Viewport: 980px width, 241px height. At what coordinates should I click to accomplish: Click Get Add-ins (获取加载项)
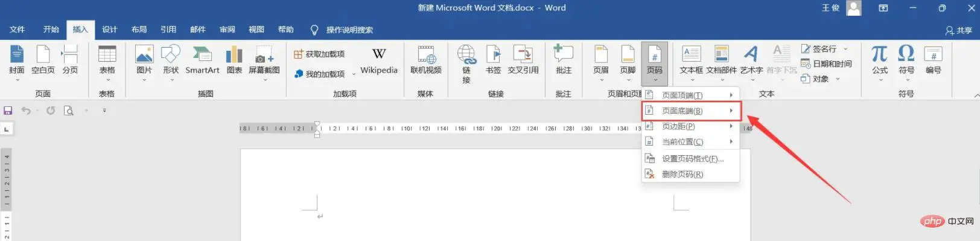pyautogui.click(x=319, y=54)
